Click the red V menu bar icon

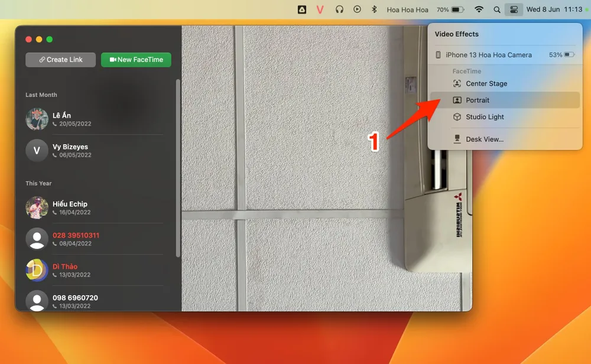point(320,9)
